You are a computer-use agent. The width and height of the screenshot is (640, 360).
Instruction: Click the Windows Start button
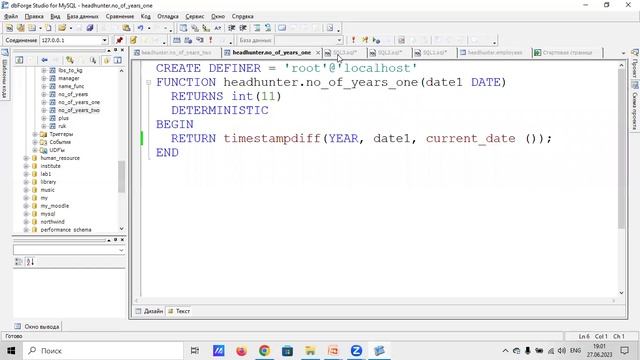point(11,351)
